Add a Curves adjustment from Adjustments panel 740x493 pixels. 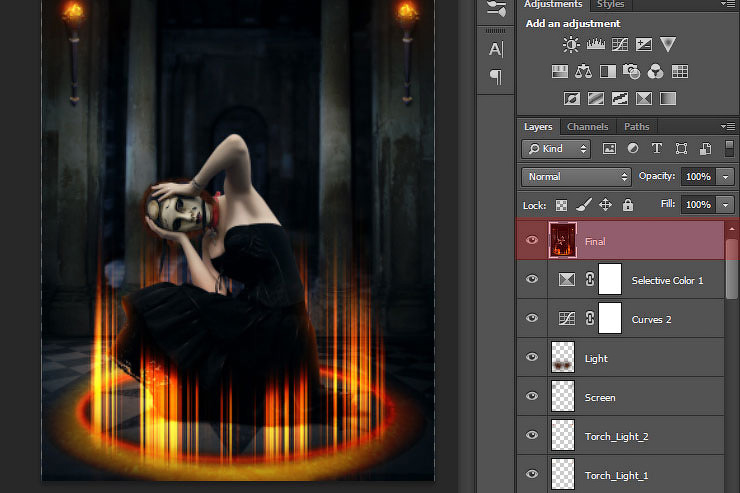tap(620, 44)
